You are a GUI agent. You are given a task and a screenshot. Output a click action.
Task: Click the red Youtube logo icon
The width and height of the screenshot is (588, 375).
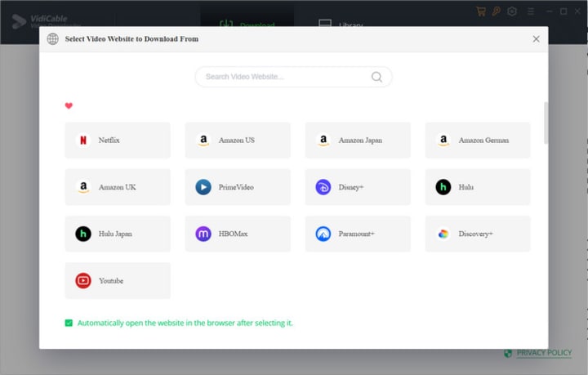coord(83,281)
